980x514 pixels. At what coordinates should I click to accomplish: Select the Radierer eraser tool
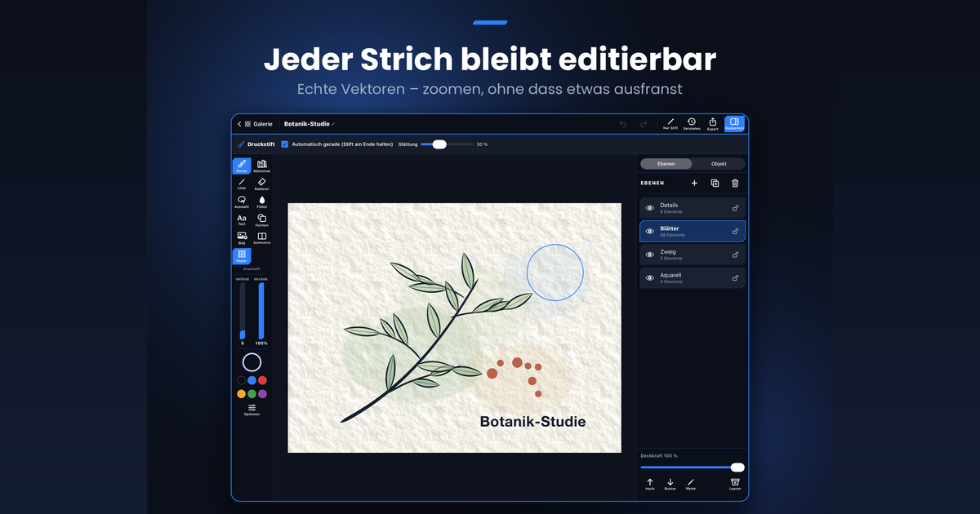coord(262,184)
